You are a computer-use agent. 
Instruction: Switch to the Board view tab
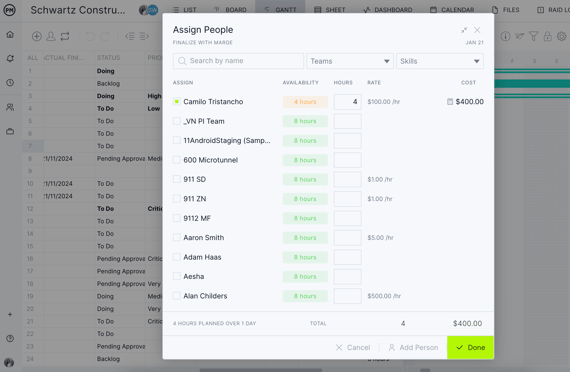[x=230, y=10]
